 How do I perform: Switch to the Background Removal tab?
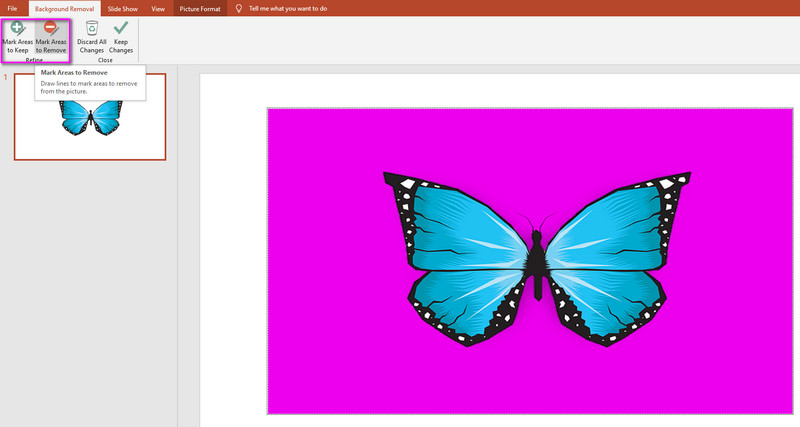pos(64,9)
